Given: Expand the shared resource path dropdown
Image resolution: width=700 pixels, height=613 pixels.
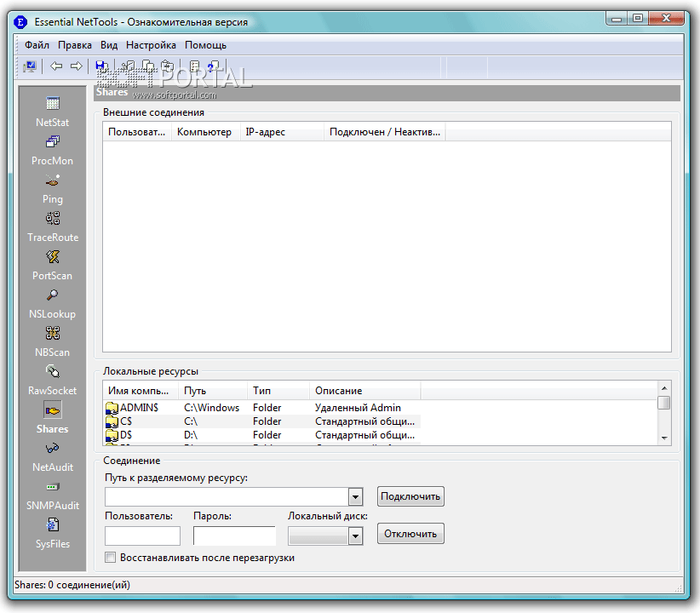Looking at the screenshot, I should [355, 496].
